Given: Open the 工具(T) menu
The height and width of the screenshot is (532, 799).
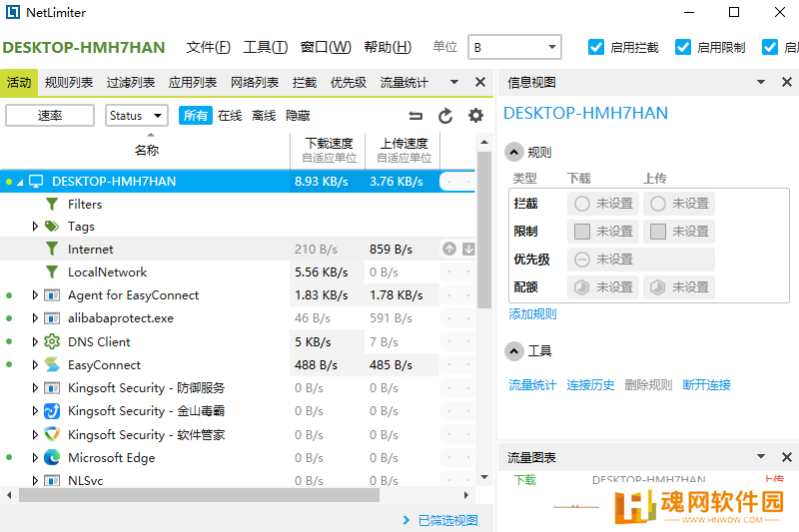Looking at the screenshot, I should coord(265,47).
